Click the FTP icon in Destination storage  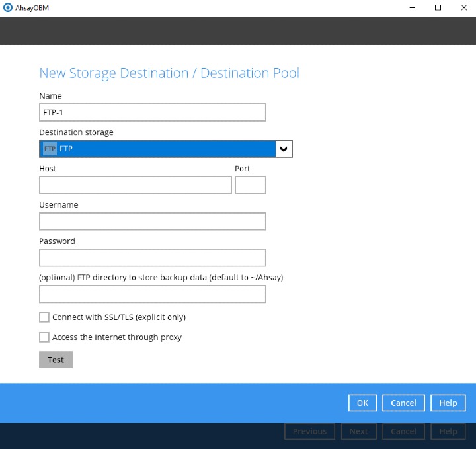click(x=50, y=149)
